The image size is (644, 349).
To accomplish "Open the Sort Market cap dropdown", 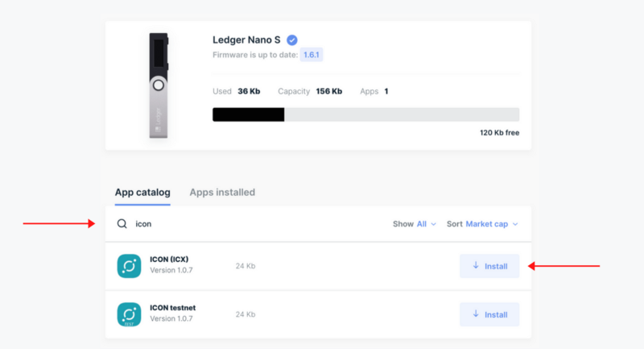I will click(x=482, y=224).
